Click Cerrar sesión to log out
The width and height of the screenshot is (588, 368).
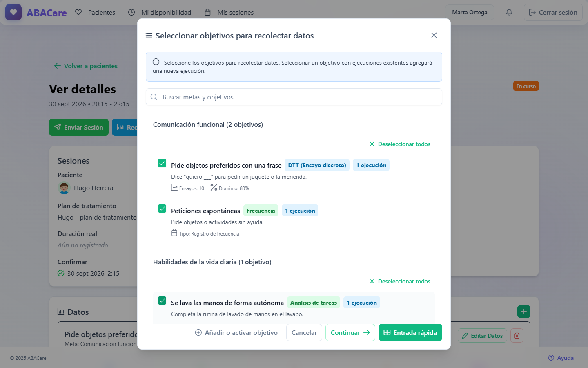pyautogui.click(x=553, y=12)
